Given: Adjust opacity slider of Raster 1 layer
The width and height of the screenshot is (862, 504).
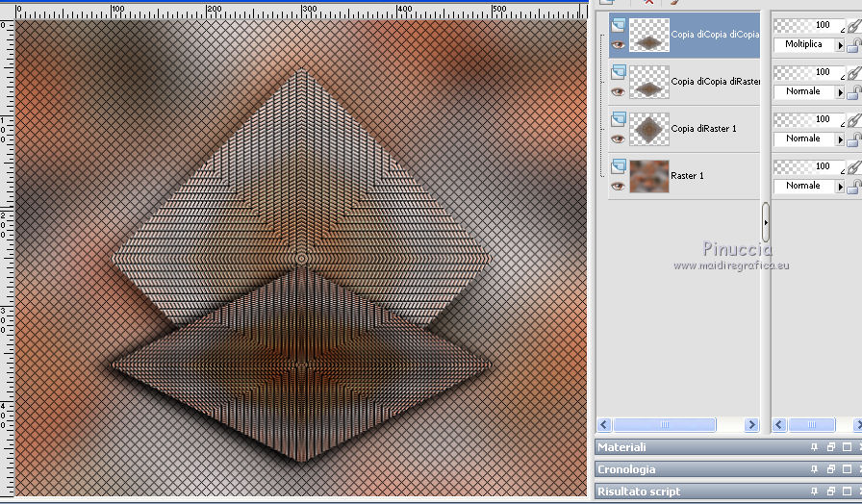Looking at the screenshot, I should 809,167.
